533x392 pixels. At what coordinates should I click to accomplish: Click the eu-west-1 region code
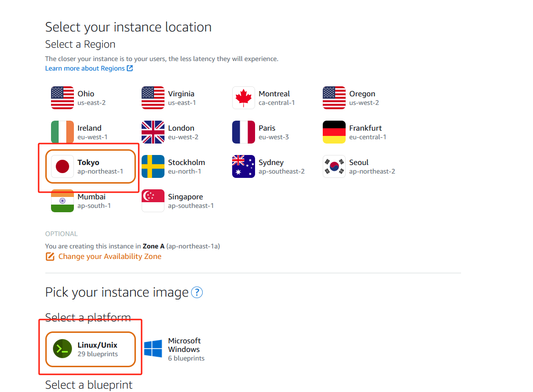pyautogui.click(x=92, y=137)
